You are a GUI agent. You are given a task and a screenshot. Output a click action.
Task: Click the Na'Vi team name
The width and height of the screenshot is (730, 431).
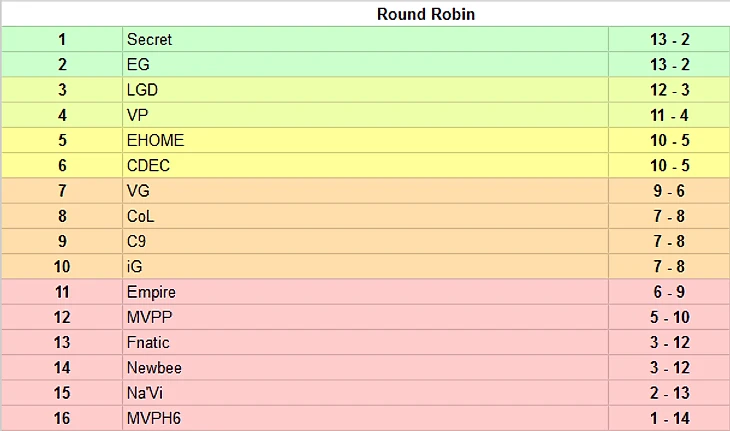[x=144, y=393]
